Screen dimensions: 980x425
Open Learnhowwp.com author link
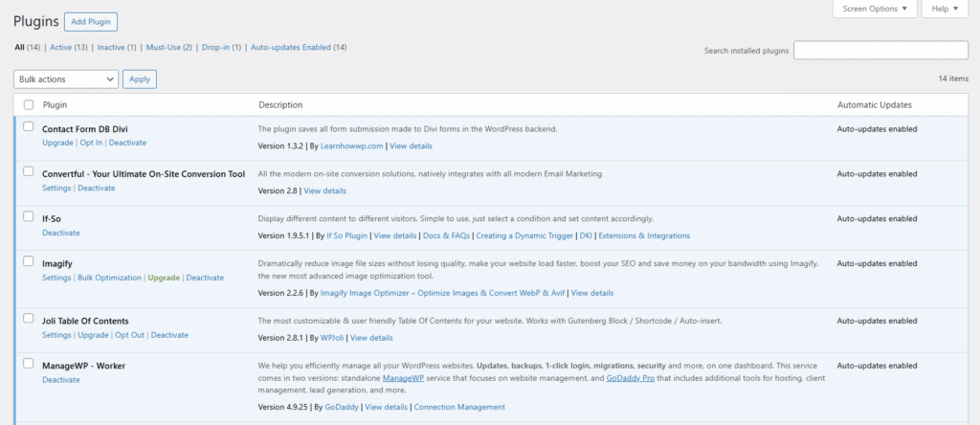point(353,146)
